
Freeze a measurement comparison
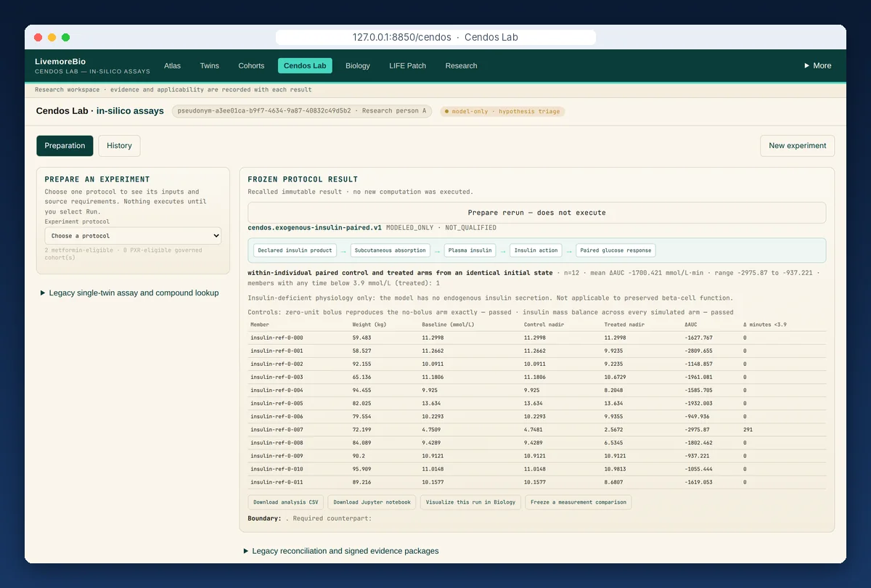point(578,502)
